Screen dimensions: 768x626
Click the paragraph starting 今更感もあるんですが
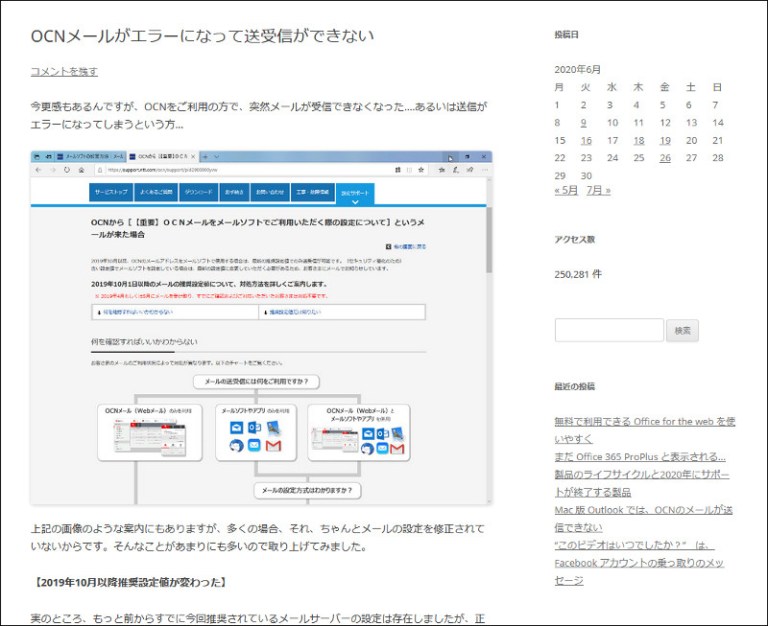click(x=259, y=115)
